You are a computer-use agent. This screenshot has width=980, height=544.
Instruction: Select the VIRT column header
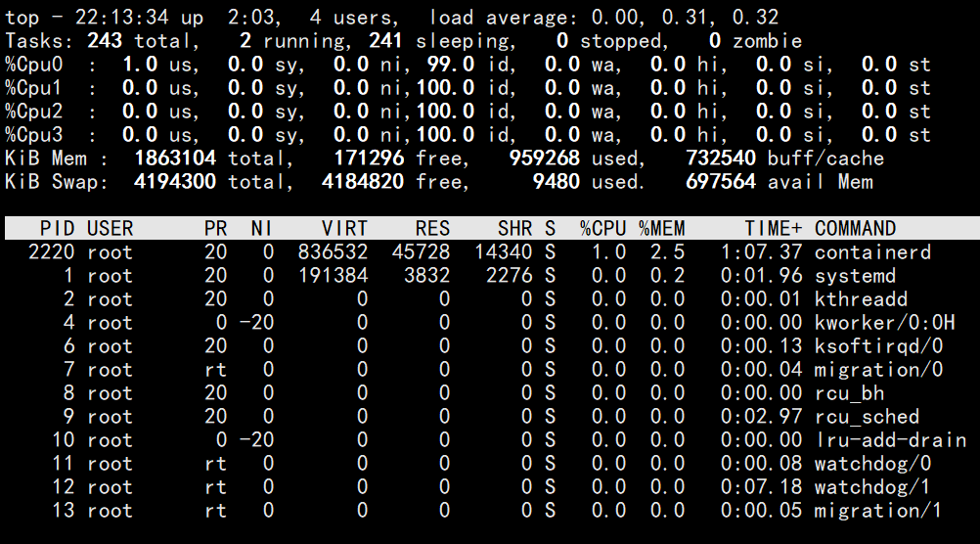(x=345, y=229)
